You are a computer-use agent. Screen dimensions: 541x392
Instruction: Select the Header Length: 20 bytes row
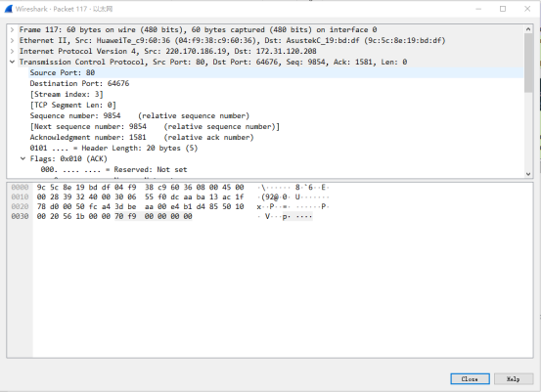(x=276, y=148)
